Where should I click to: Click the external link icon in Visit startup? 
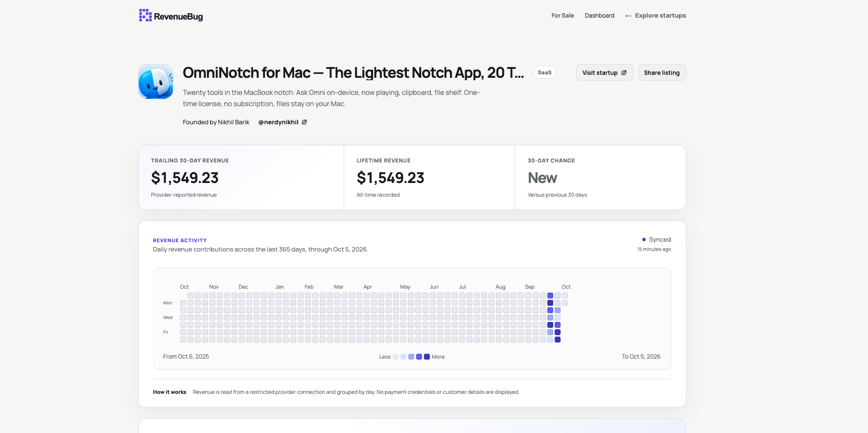click(624, 73)
